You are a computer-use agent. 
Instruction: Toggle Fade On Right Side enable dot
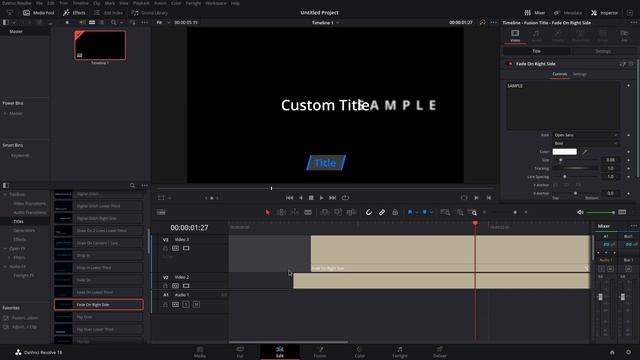point(510,64)
